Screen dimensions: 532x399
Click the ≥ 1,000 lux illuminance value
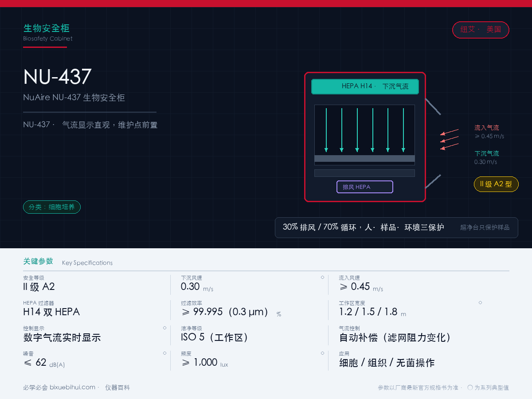coord(204,363)
